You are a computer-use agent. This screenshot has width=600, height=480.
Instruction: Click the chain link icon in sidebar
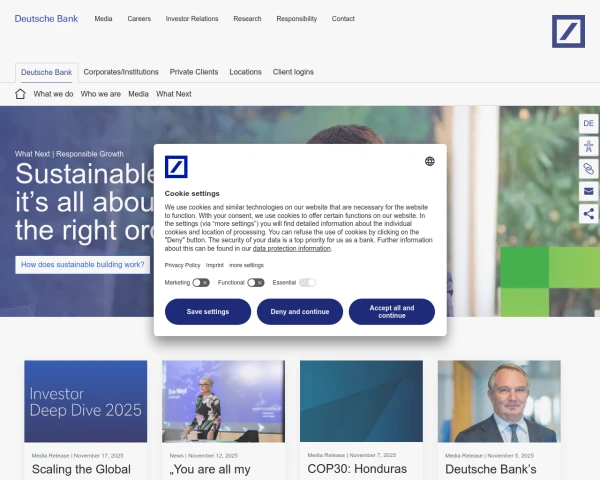click(588, 168)
